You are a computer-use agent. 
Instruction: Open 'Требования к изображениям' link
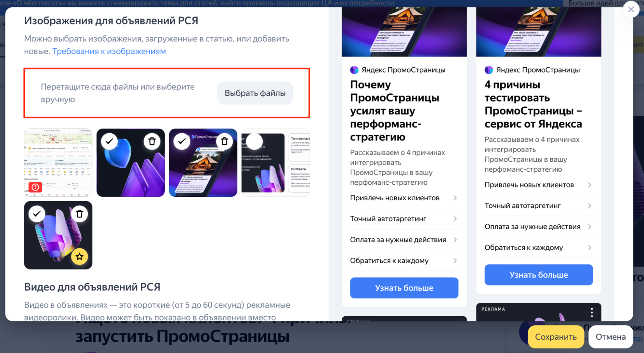point(109,51)
